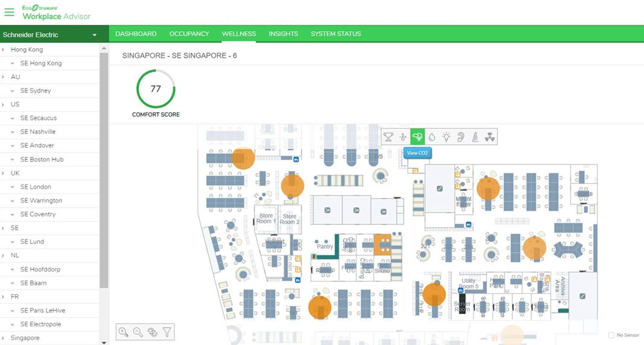Click the Utility Room 5 label
This screenshot has height=345, width=644.
pos(469,283)
